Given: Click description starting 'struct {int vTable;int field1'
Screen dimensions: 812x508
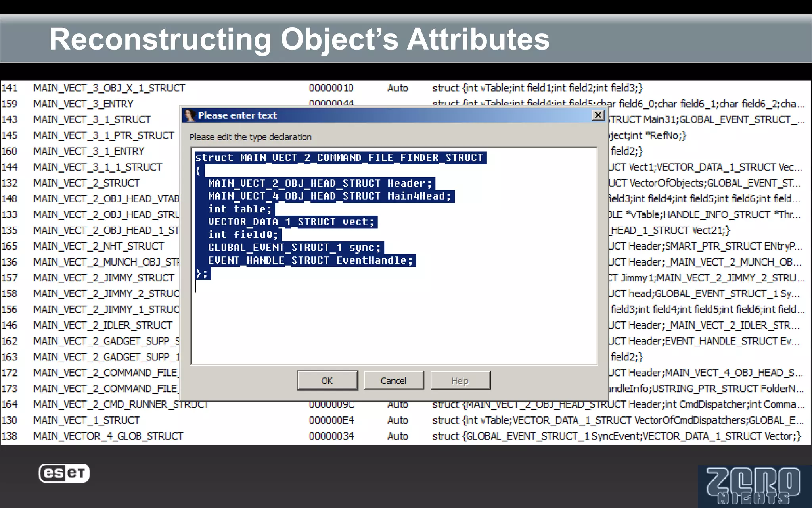Looking at the screenshot, I should 538,88.
